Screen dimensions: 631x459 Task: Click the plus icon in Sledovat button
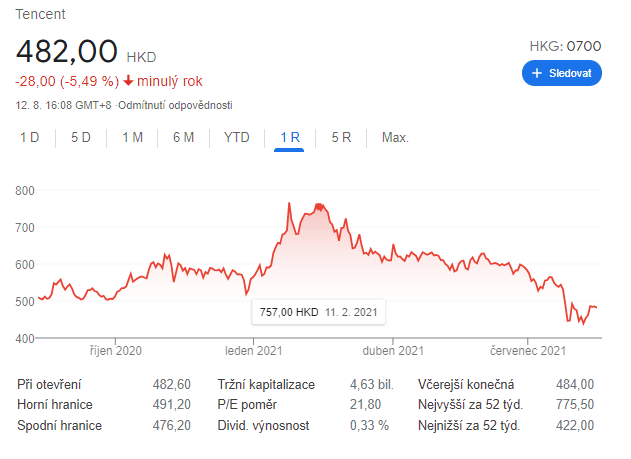point(537,73)
